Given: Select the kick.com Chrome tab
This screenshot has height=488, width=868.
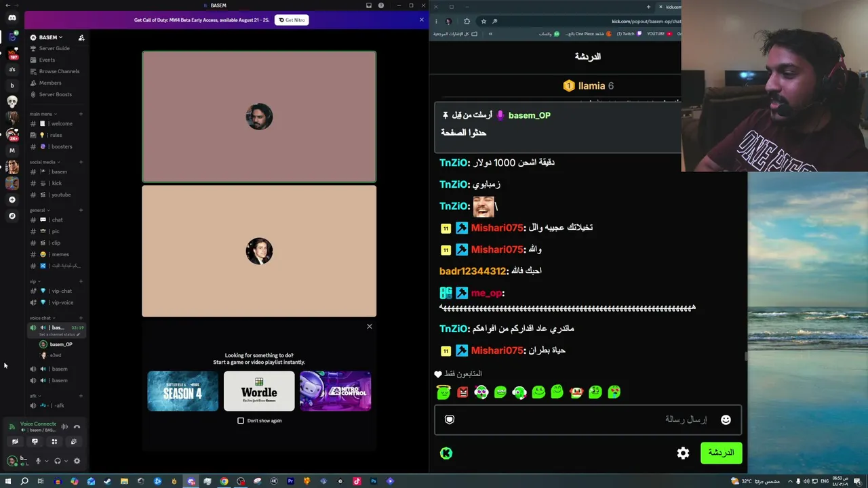Looking at the screenshot, I should coord(668,7).
